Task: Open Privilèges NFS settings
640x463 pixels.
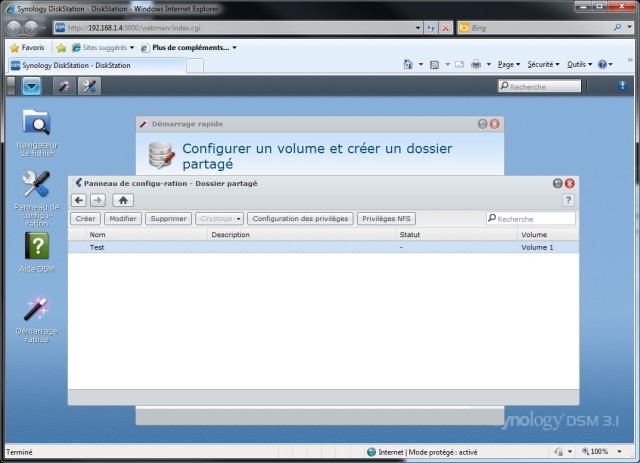Action: (387, 218)
